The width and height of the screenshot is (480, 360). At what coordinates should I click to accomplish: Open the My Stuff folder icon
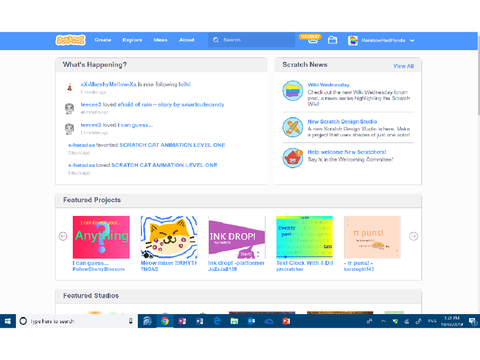pos(332,40)
